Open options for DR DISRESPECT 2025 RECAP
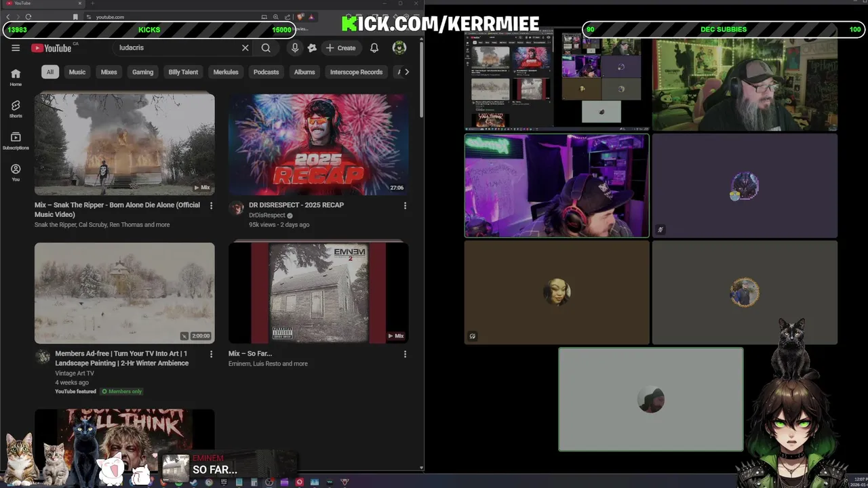This screenshot has width=868, height=488. [x=405, y=205]
